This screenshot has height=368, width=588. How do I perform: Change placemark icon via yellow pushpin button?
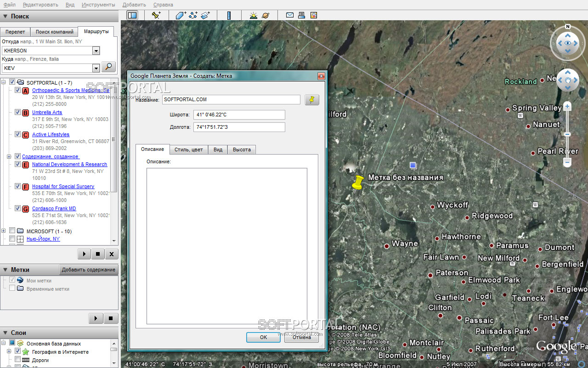[312, 100]
